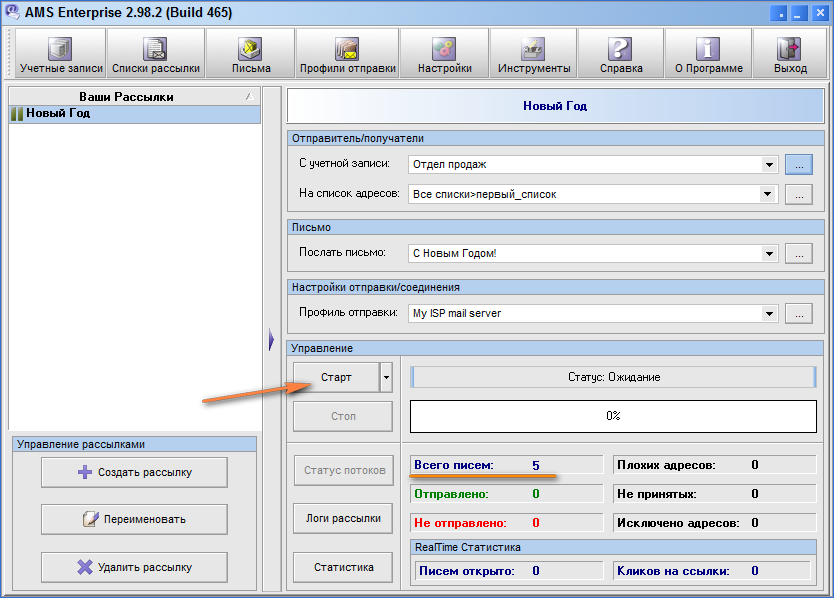Expand Профиль отправки dropdown
The image size is (834, 598).
click(769, 313)
